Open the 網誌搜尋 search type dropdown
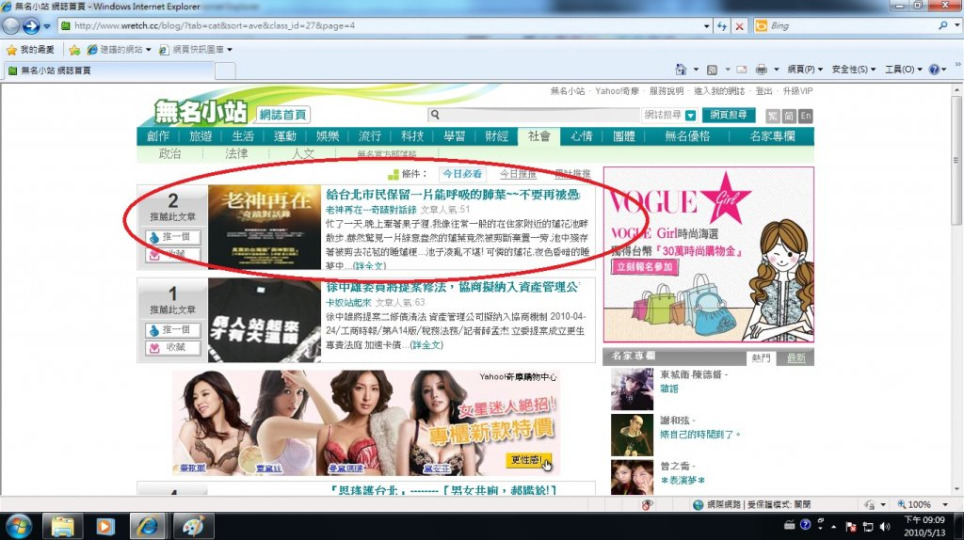Image resolution: width=964 pixels, height=540 pixels. coord(690,115)
